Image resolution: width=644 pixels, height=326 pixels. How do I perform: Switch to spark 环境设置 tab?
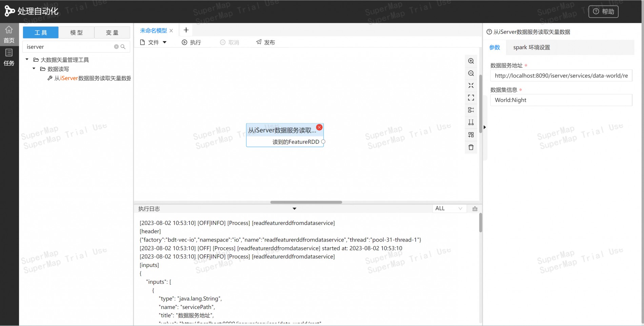click(531, 47)
